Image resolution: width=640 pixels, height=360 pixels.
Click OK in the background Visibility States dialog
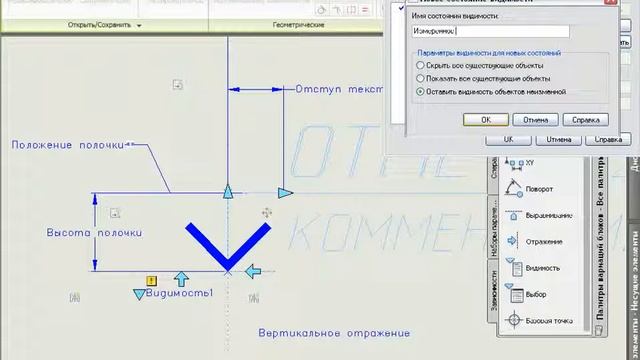pyautogui.click(x=508, y=140)
